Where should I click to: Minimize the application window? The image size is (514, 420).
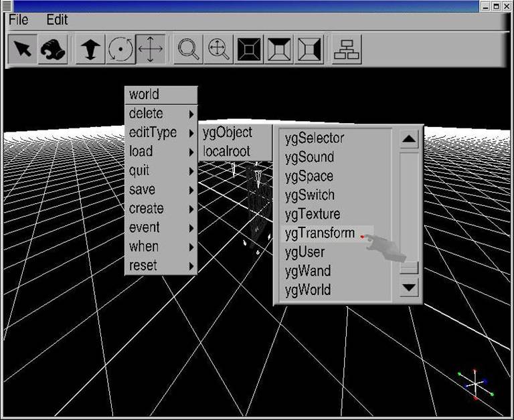coord(485,6)
